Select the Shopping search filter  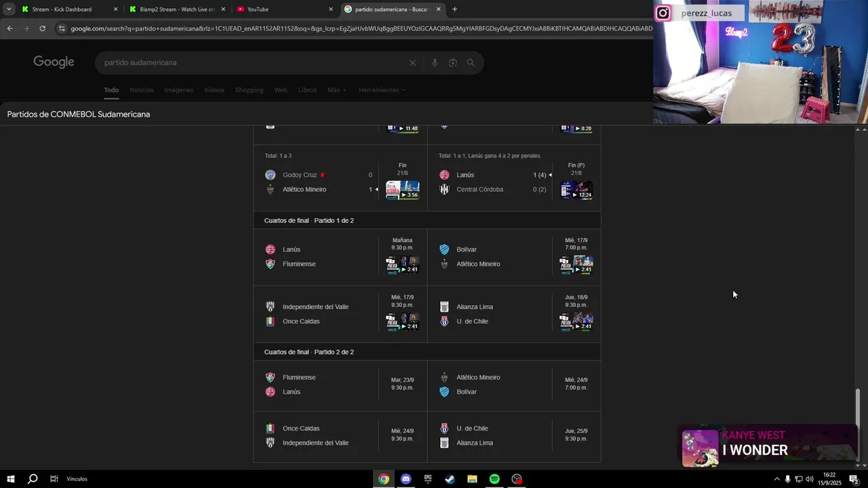[x=249, y=90]
